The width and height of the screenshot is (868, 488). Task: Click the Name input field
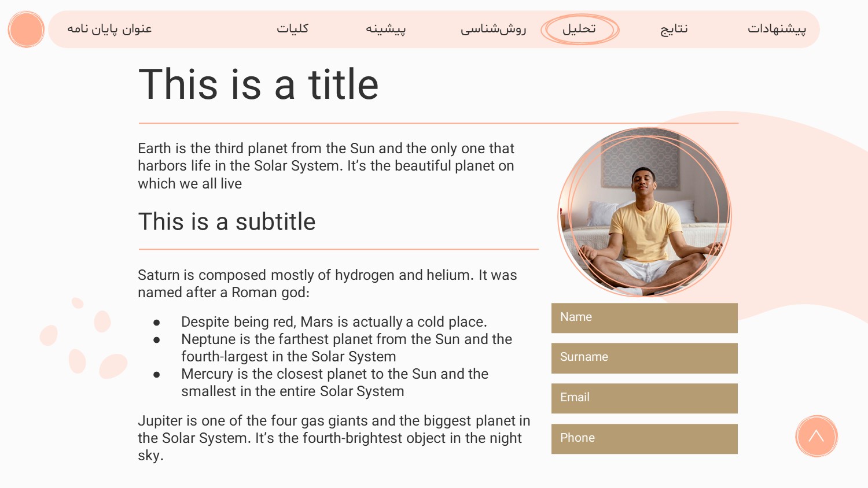pos(644,317)
